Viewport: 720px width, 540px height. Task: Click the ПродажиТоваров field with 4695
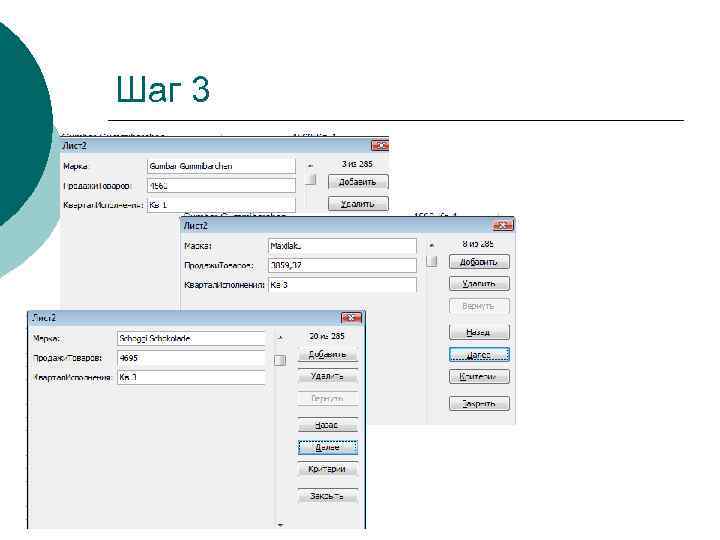point(191,358)
